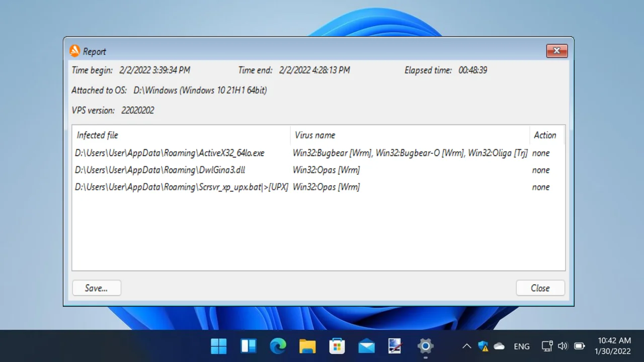The height and width of the screenshot is (362, 644).
Task: Open Settings gear in taskbar
Action: (426, 346)
